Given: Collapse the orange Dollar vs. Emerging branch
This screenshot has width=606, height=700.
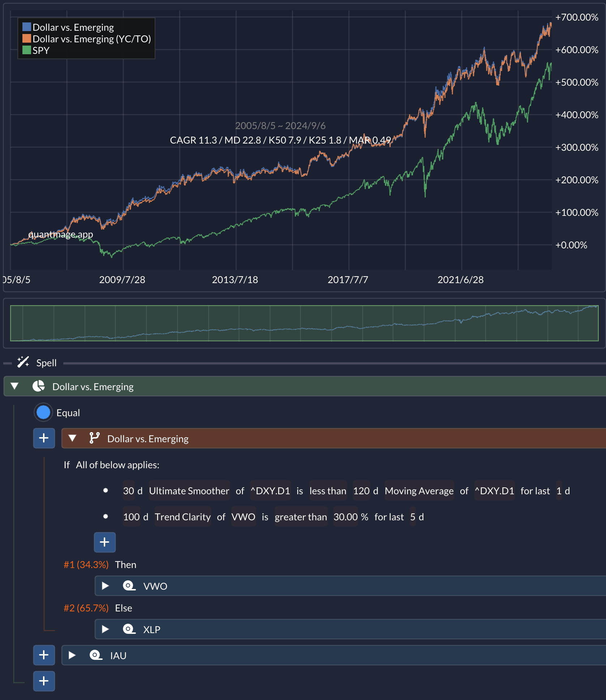Looking at the screenshot, I should click(72, 438).
